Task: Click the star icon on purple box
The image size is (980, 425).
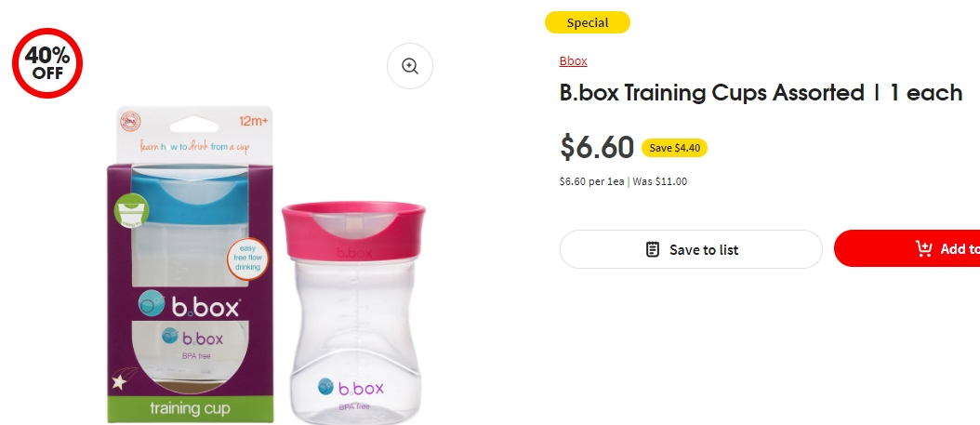Action: tap(119, 380)
